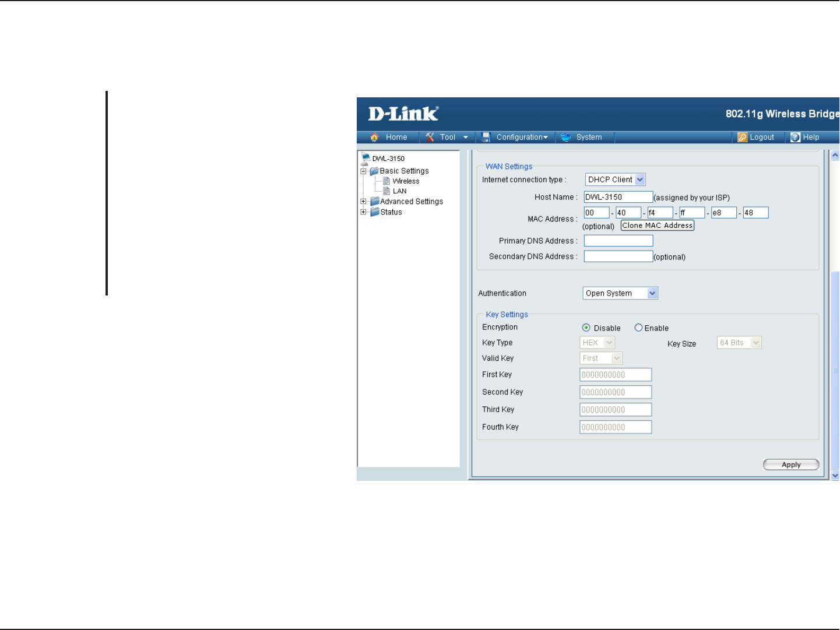Click the scrollbar up arrow

point(835,155)
